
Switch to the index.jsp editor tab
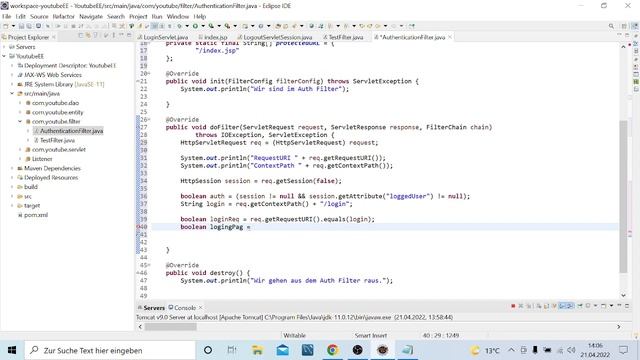213,37
